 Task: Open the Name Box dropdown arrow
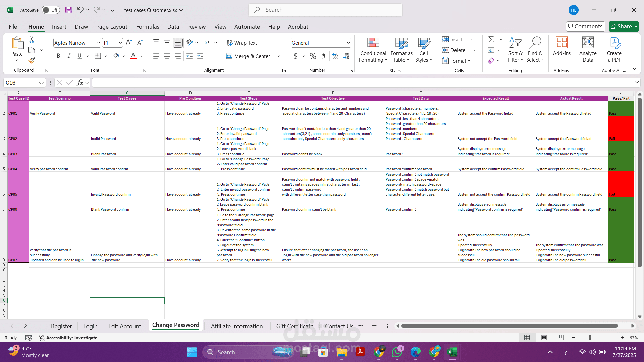[x=41, y=83]
